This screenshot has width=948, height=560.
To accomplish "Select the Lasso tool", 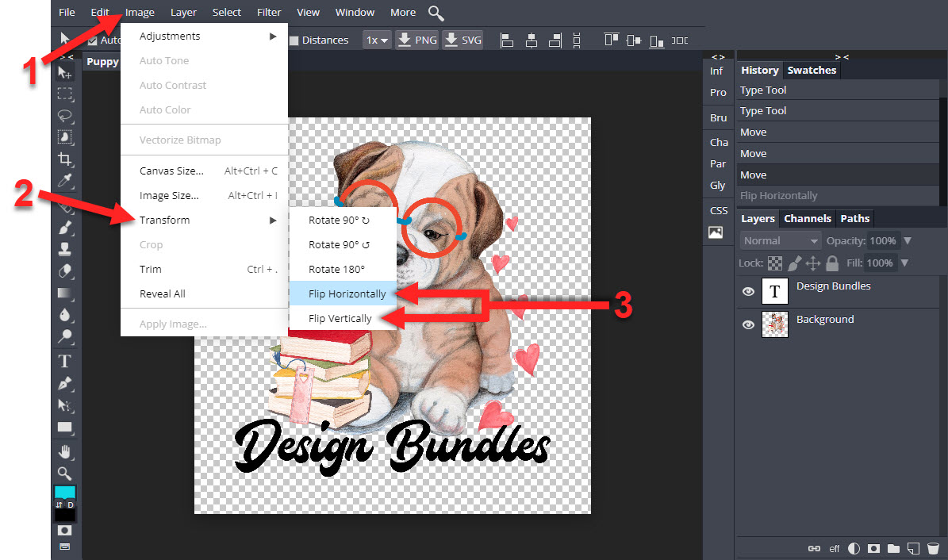I will 64,116.
